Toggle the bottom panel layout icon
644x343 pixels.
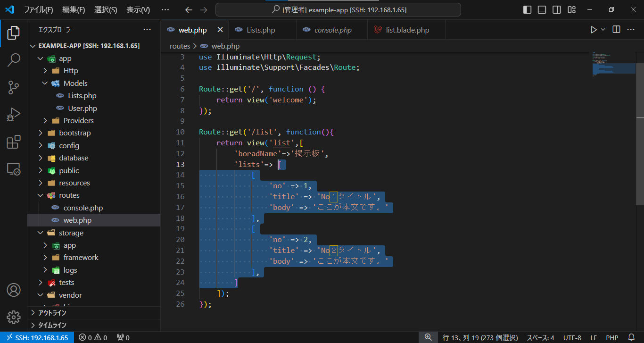(x=542, y=9)
